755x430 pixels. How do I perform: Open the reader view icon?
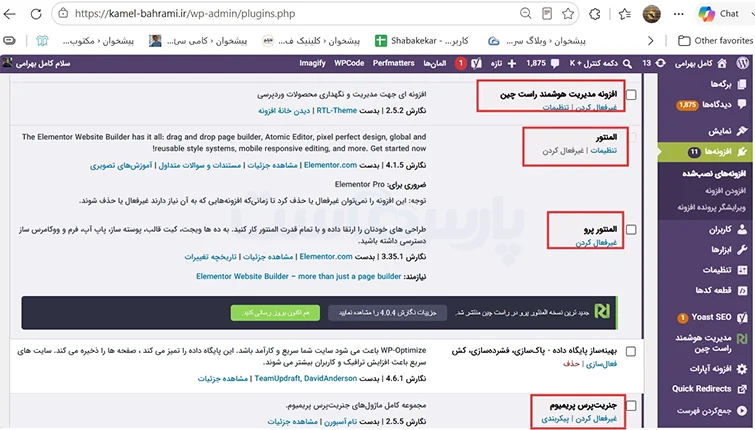click(547, 13)
